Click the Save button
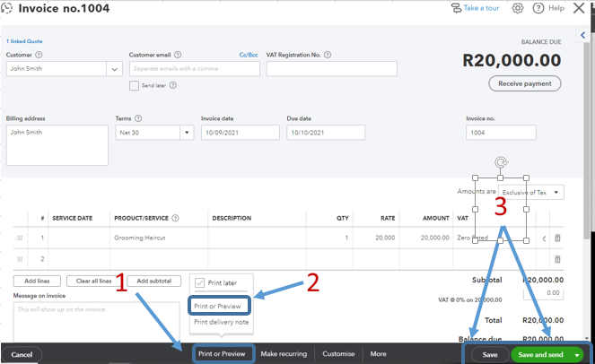The image size is (595, 364). point(490,354)
